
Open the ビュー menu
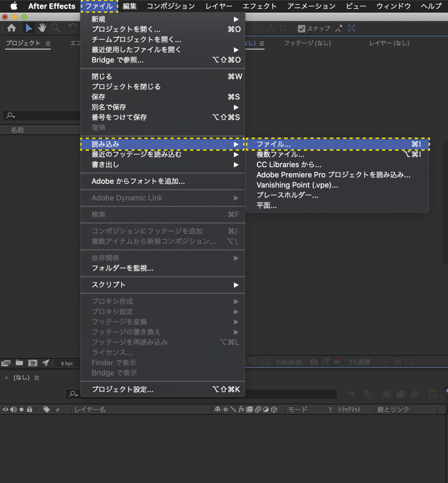pyautogui.click(x=356, y=6)
